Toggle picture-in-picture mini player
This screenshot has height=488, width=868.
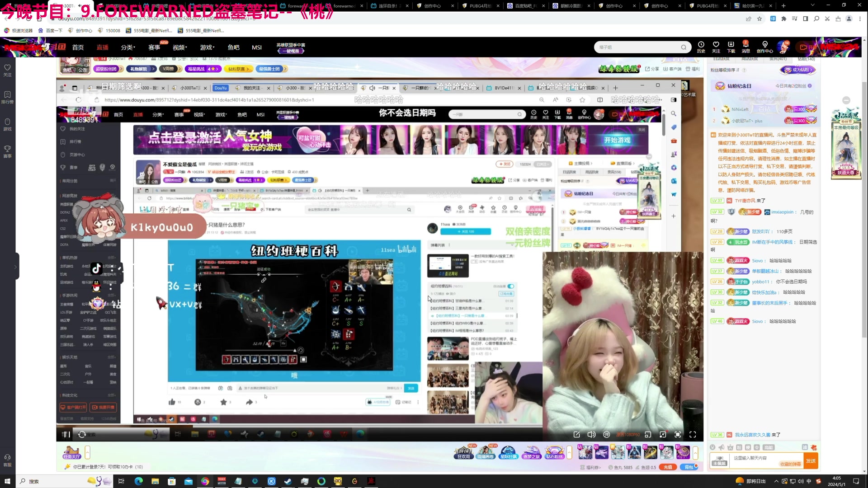pos(648,434)
